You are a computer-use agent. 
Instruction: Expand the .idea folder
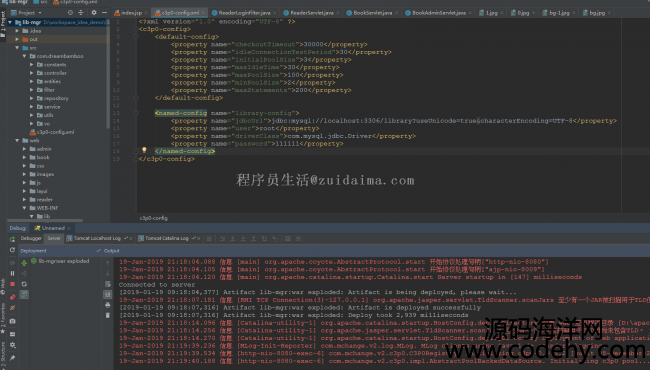pos(17,31)
